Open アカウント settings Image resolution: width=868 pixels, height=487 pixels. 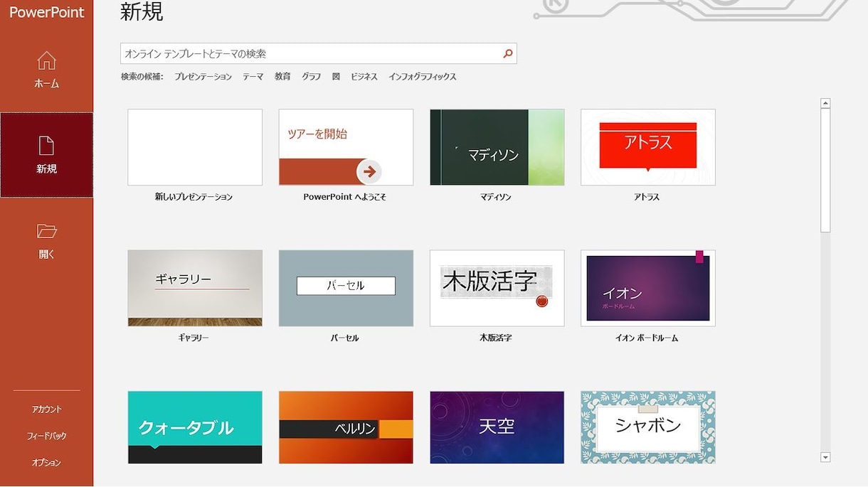coord(46,410)
